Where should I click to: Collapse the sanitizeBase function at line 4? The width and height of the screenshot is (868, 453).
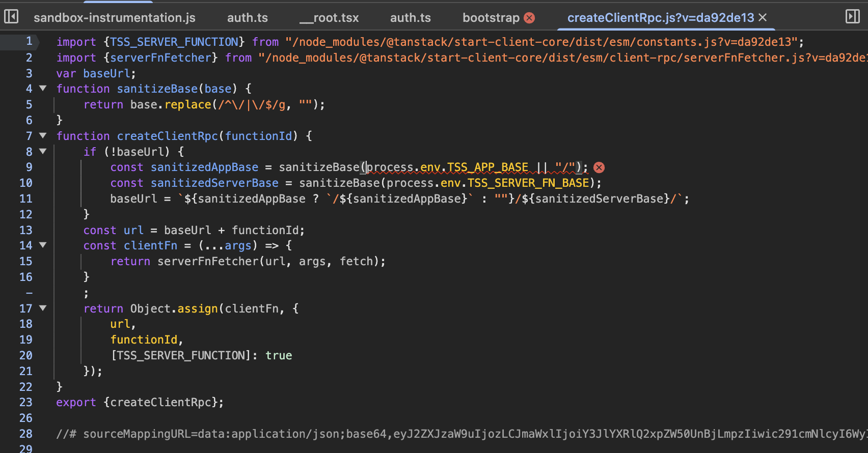43,89
